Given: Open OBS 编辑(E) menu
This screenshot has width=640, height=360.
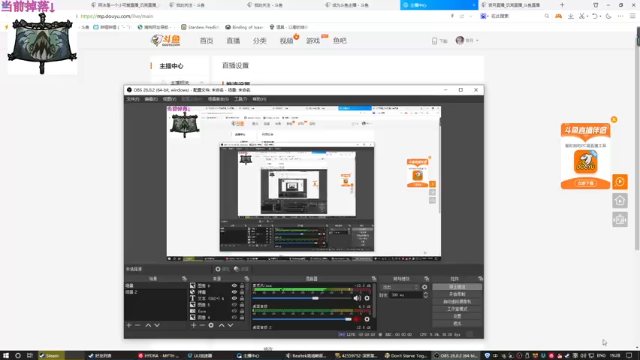Looking at the screenshot, I should [151, 99].
